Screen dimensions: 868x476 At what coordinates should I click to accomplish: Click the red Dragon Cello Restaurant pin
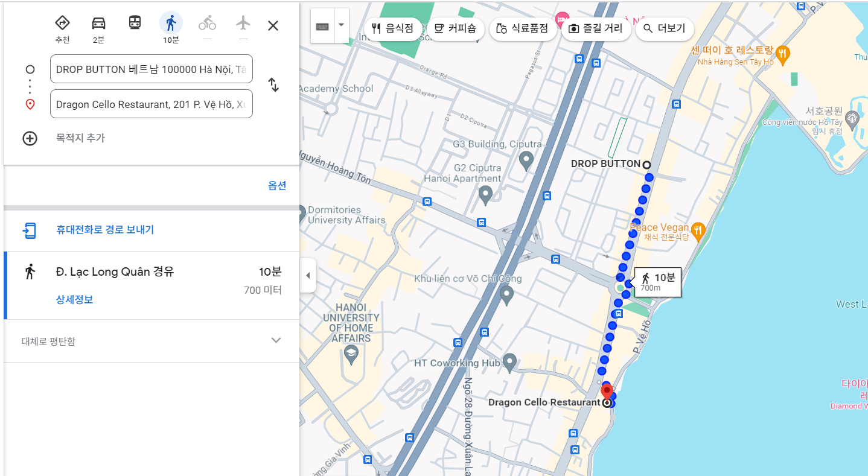(607, 393)
